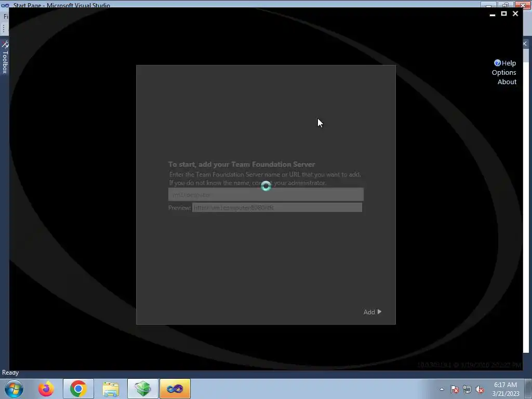This screenshot has width=532, height=399.
Task: Show hidden system tray icons arrow
Action: (442, 389)
